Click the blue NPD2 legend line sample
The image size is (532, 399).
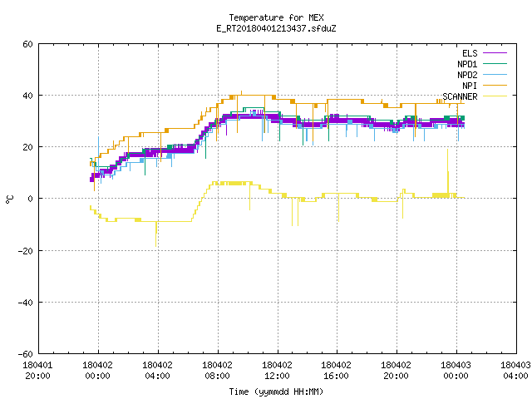tap(495, 74)
